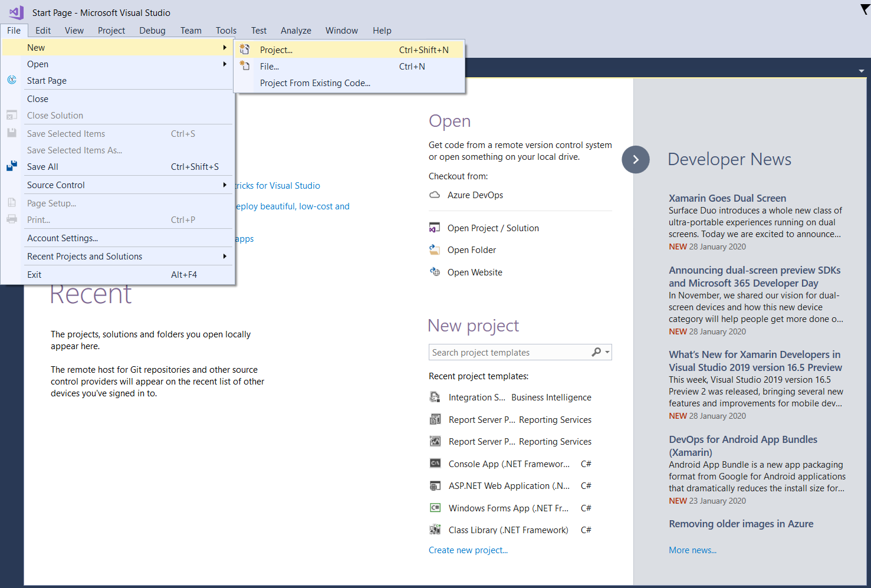Open the search templates dropdown arrow
The image size is (871, 588).
click(x=607, y=353)
